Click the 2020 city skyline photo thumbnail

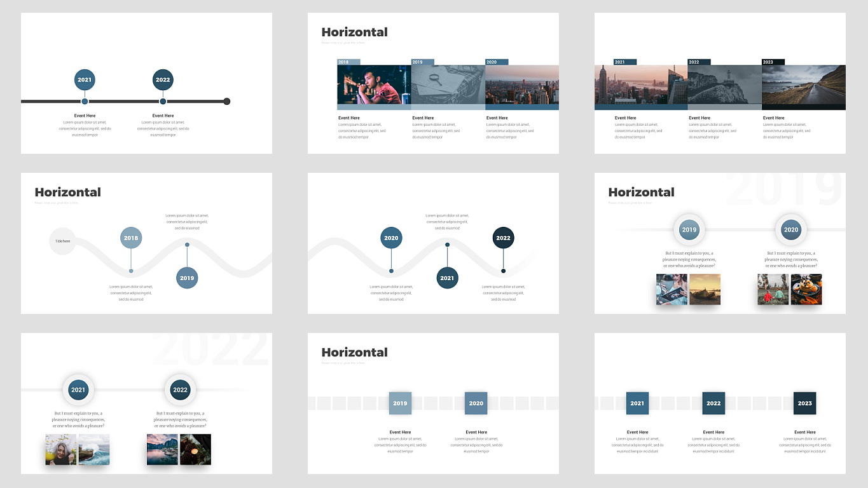pos(522,86)
